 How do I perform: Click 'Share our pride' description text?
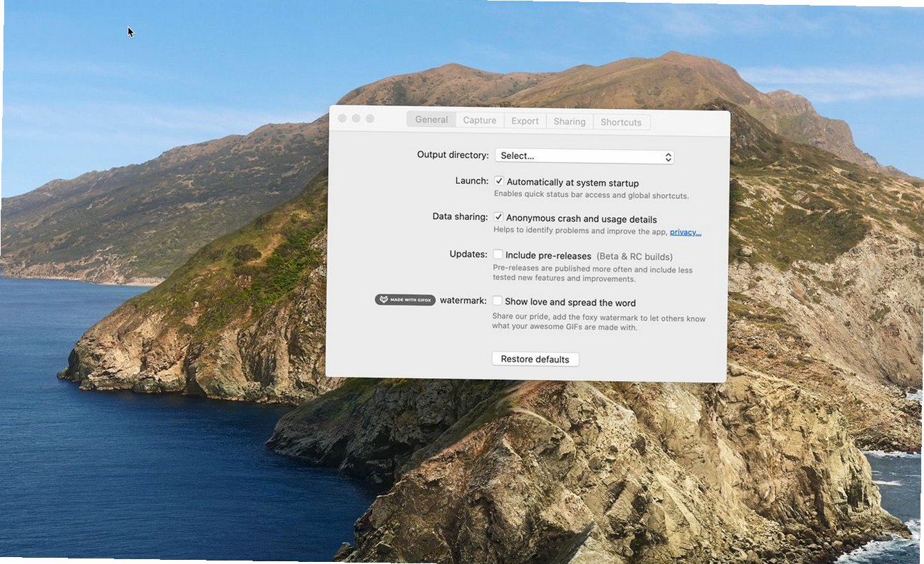click(599, 323)
